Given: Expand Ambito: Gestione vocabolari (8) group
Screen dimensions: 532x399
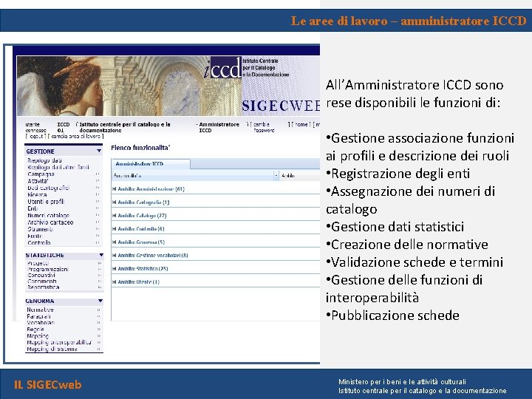Looking at the screenshot, I should click(115, 255).
